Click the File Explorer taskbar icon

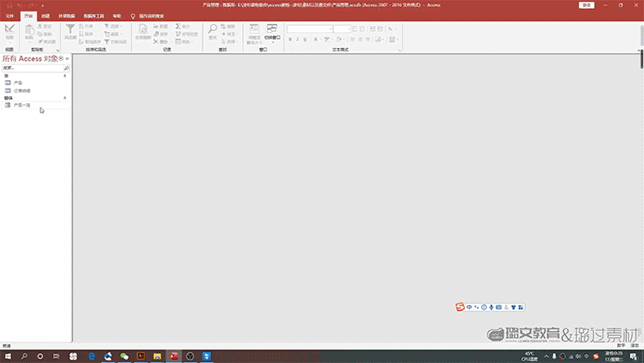point(157,356)
